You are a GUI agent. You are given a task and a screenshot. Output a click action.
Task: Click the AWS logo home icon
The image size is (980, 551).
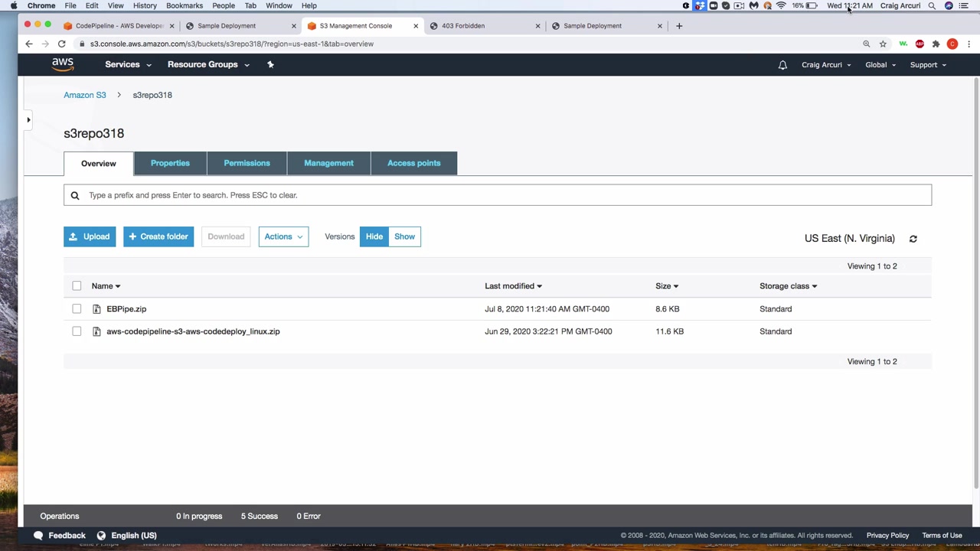63,64
